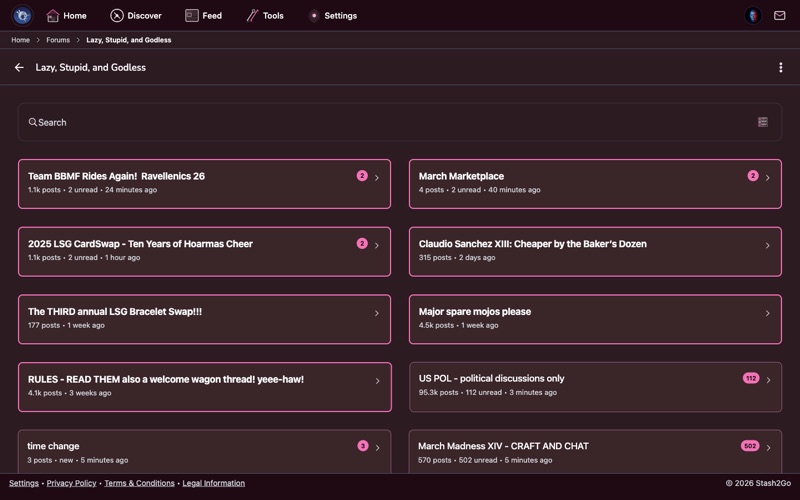The width and height of the screenshot is (800, 500).
Task: Open US POL political discussions title
Action: tap(491, 379)
